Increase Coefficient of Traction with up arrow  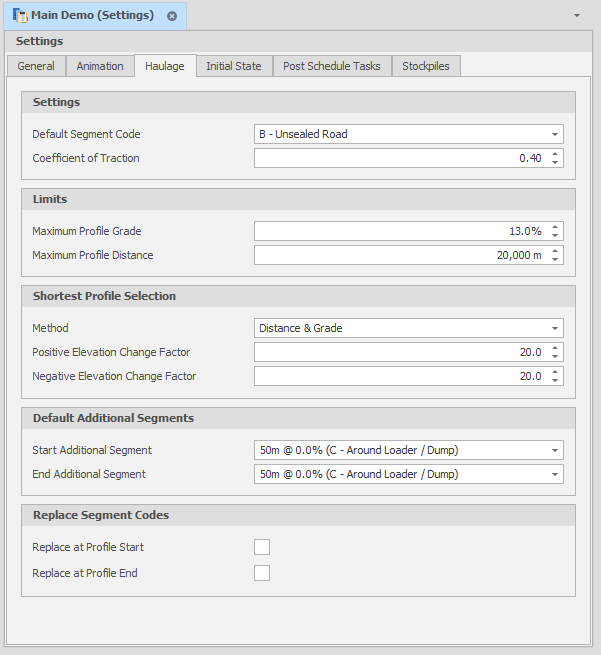tap(556, 154)
